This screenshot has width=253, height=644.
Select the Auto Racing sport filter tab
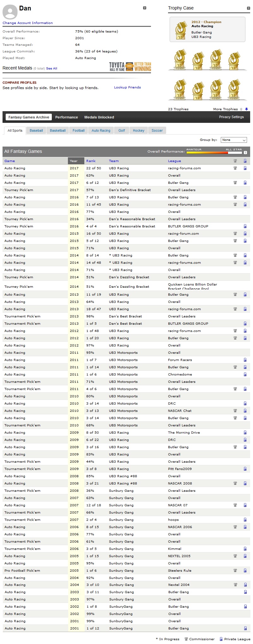click(101, 130)
